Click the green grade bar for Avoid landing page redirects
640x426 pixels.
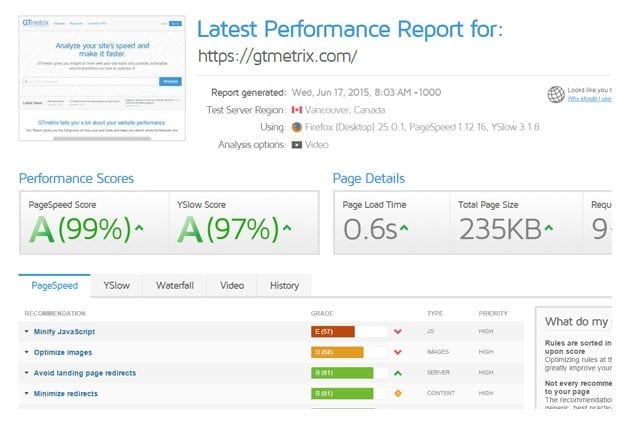point(342,373)
